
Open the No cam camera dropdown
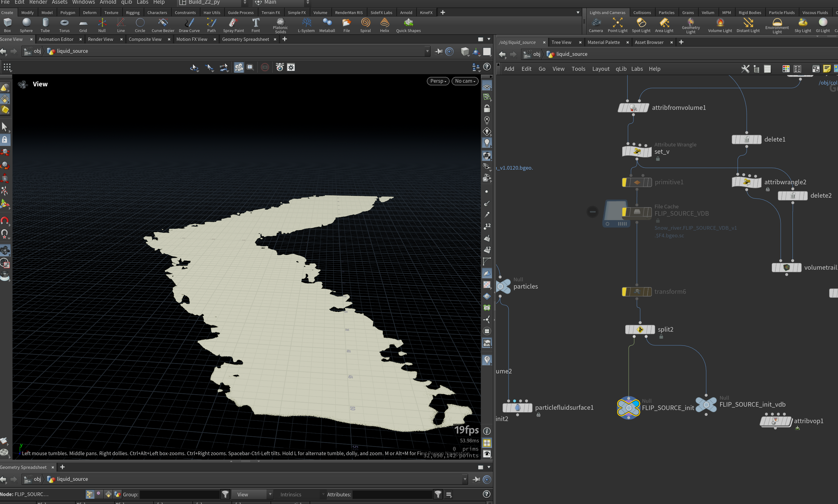(465, 81)
